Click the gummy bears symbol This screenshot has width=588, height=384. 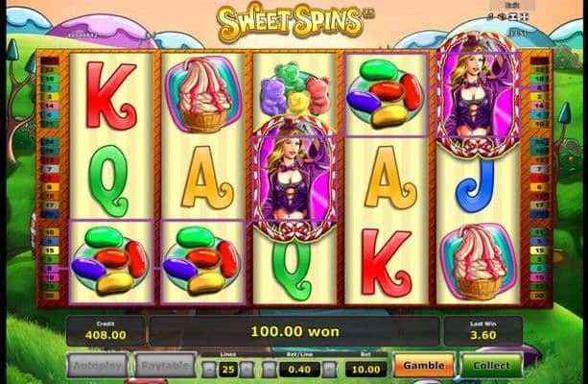coord(295,89)
